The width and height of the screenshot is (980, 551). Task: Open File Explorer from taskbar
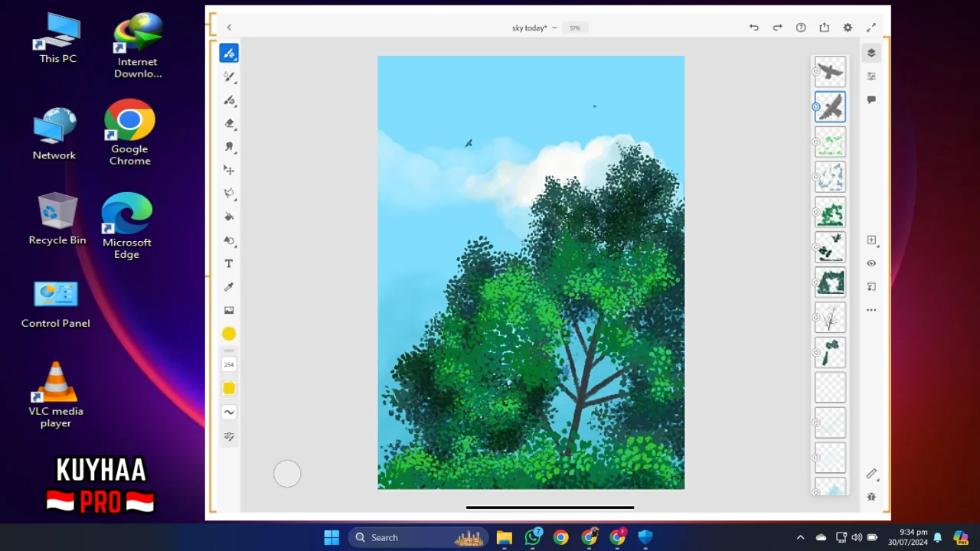tap(504, 537)
